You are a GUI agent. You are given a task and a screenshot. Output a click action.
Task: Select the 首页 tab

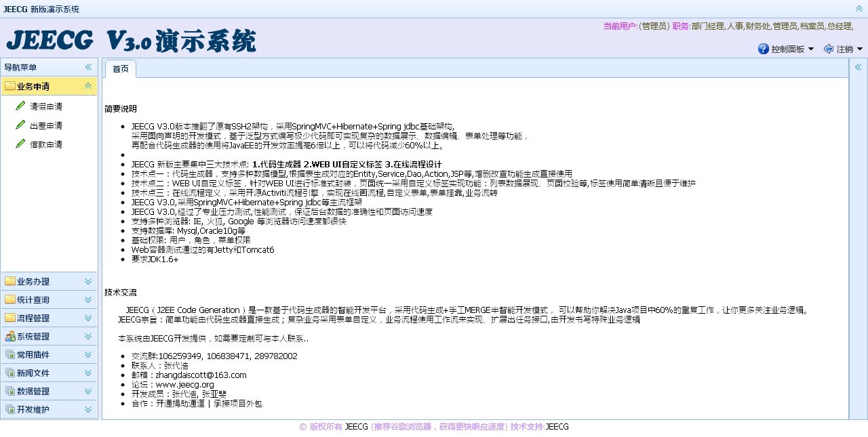pyautogui.click(x=121, y=69)
